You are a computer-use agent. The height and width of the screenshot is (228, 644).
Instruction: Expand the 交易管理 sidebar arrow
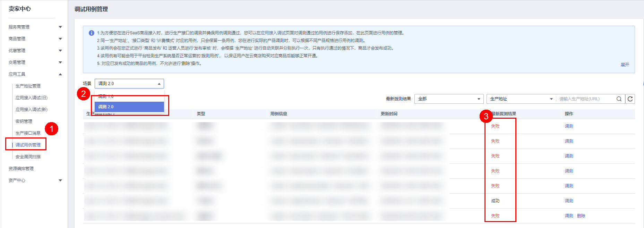coord(60,62)
